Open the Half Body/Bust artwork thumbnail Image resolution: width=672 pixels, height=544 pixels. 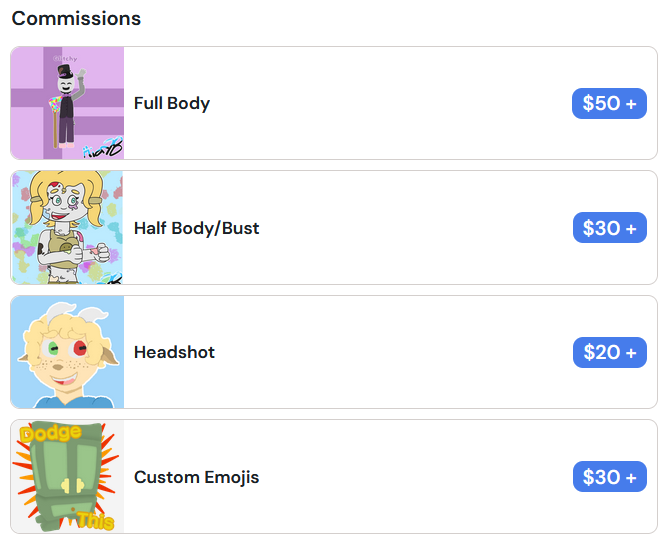(x=67, y=228)
